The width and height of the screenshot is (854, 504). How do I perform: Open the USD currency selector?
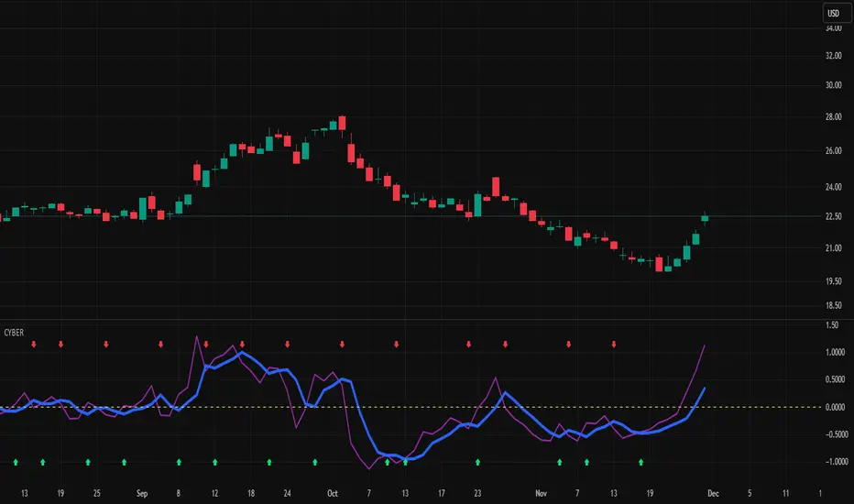[x=833, y=13]
